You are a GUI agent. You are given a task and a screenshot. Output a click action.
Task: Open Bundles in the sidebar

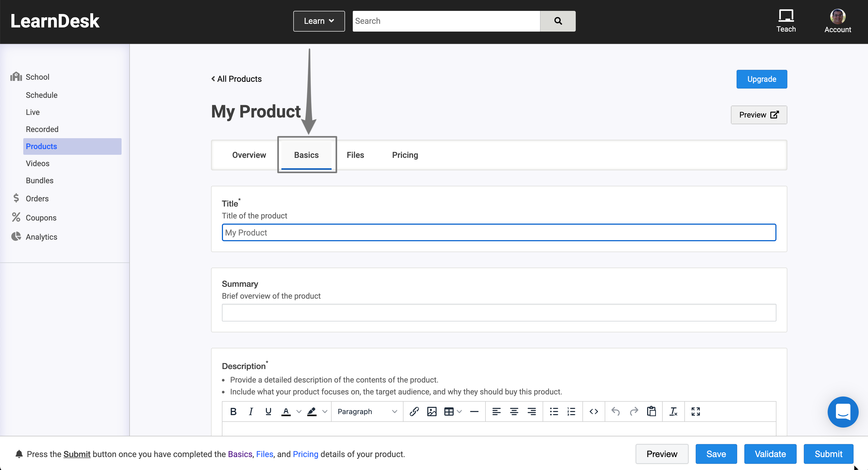click(x=39, y=180)
